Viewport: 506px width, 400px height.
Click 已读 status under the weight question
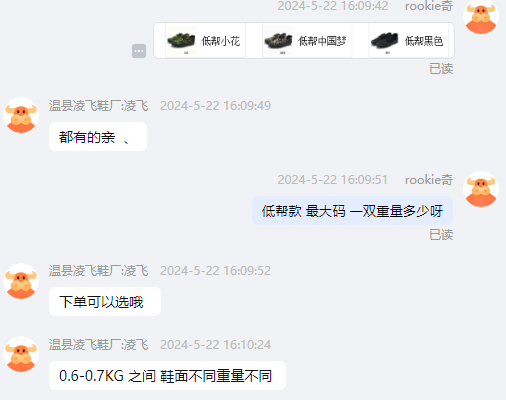(x=441, y=235)
